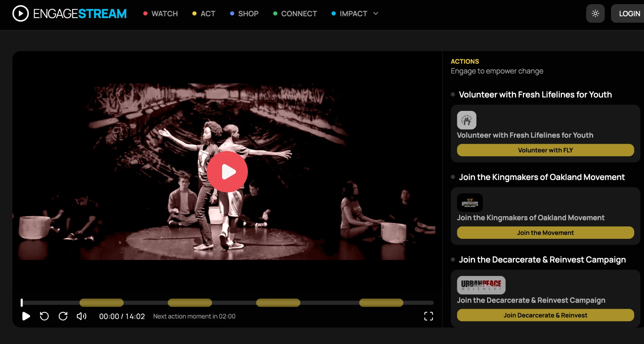Toggle light/dark theme with the sun icon
The width and height of the screenshot is (644, 344).
(x=595, y=13)
